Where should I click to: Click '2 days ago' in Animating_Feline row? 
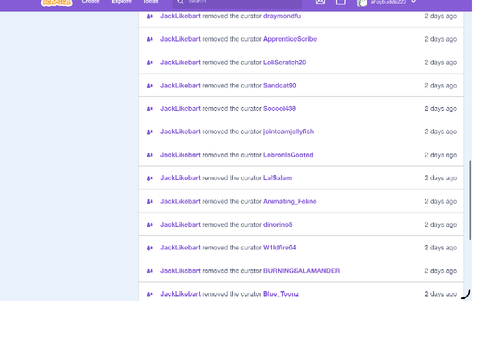[x=440, y=201]
